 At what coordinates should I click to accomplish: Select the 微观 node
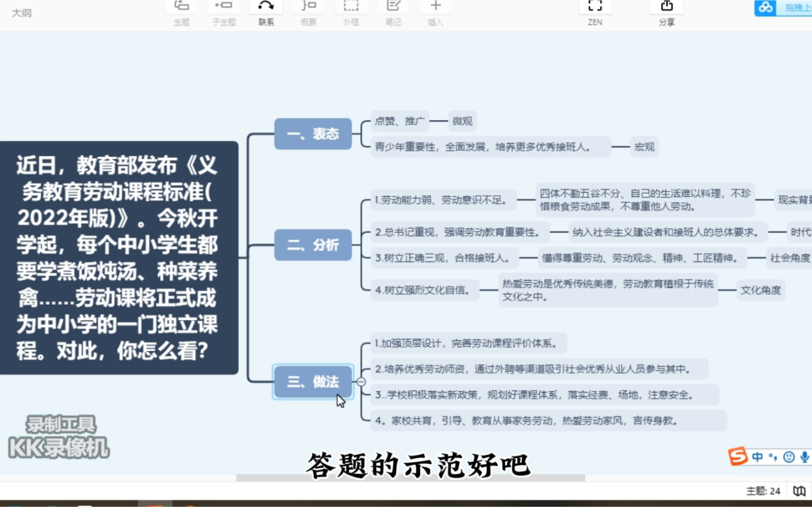point(462,121)
